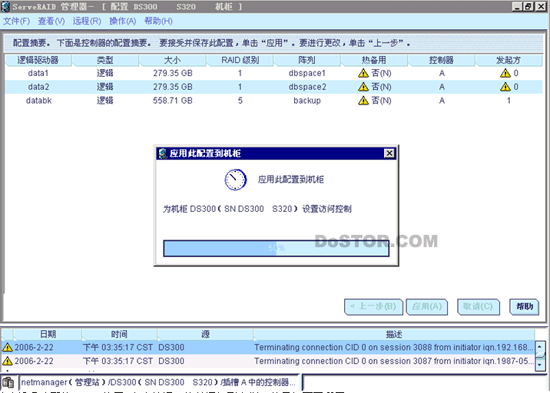Open the 文件(F) menu
Image resolution: width=550 pixels, height=393 pixels.
(x=16, y=21)
